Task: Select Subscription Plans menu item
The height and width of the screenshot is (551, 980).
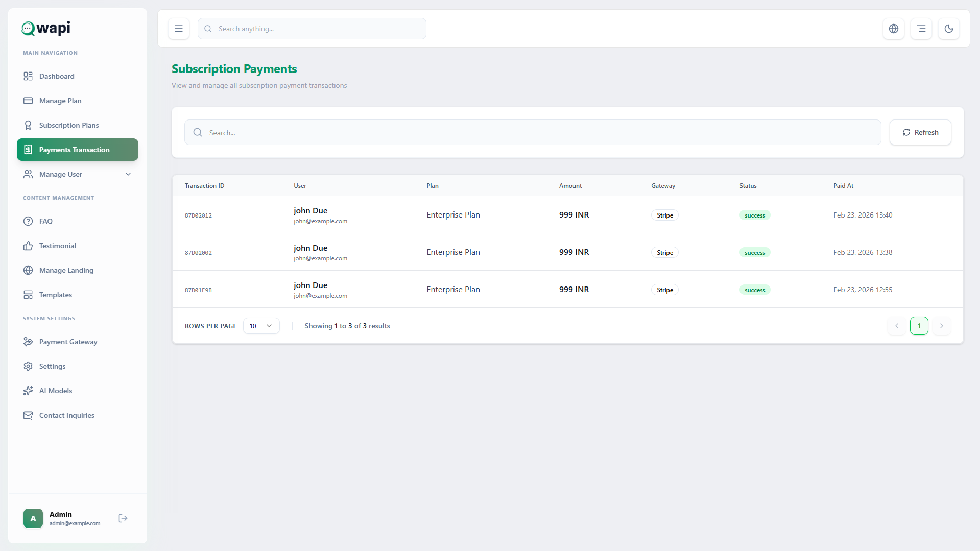Action: tap(69, 125)
